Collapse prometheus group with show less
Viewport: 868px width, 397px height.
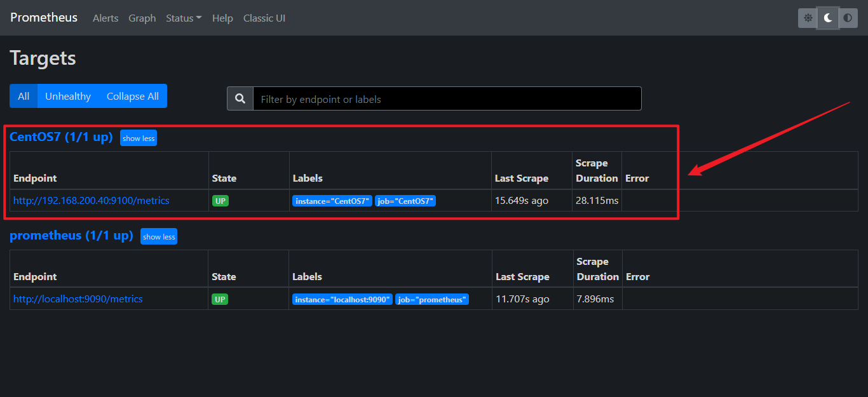(159, 236)
